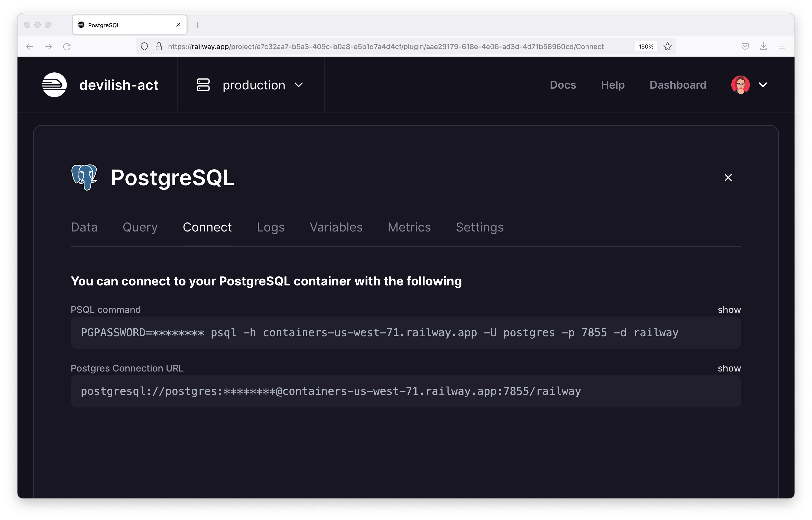This screenshot has height=520, width=812.
Task: Go to the Dashboard link
Action: (x=678, y=85)
